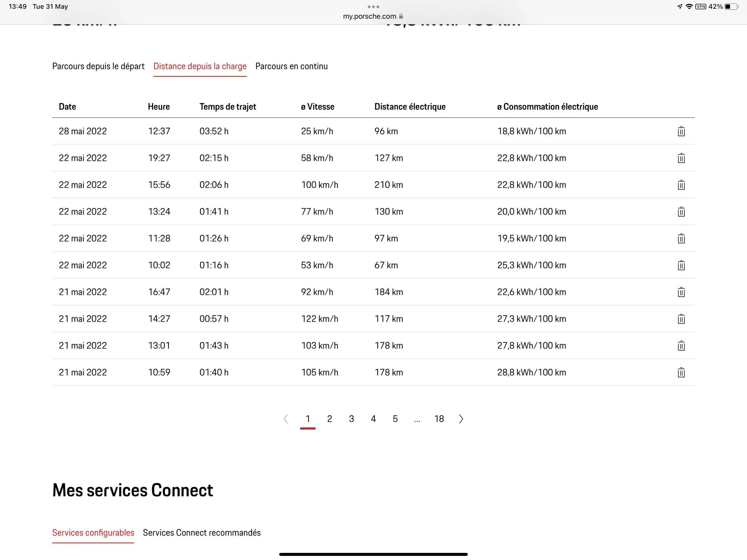Click the 100 km/h speed value
The height and width of the screenshot is (560, 747).
(319, 184)
